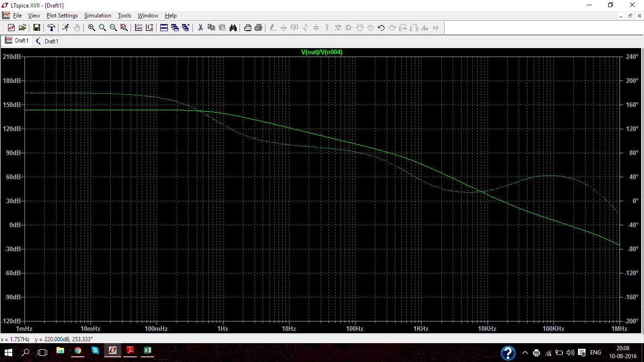This screenshot has width=644, height=362.
Task: Click the 1MHz frequency axis label
Action: click(x=619, y=329)
